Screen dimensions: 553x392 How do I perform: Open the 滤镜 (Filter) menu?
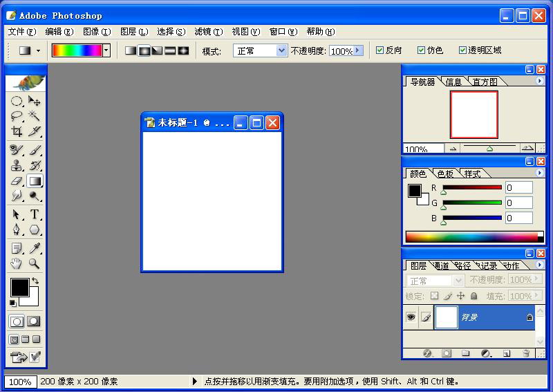pos(209,32)
